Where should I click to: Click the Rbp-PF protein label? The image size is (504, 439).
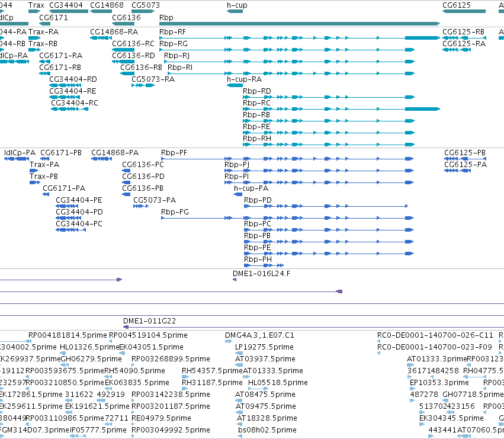point(174,153)
